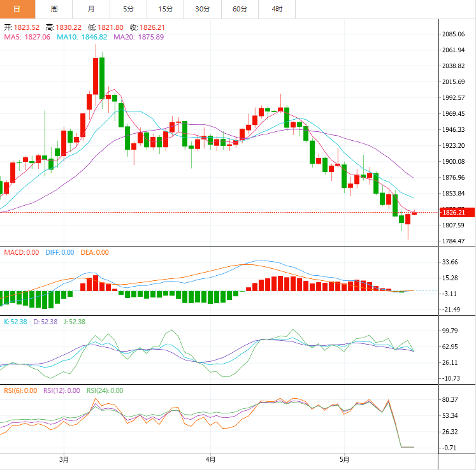Click the 53.34 RSI axis label
476x472 pixels.
tap(450, 416)
